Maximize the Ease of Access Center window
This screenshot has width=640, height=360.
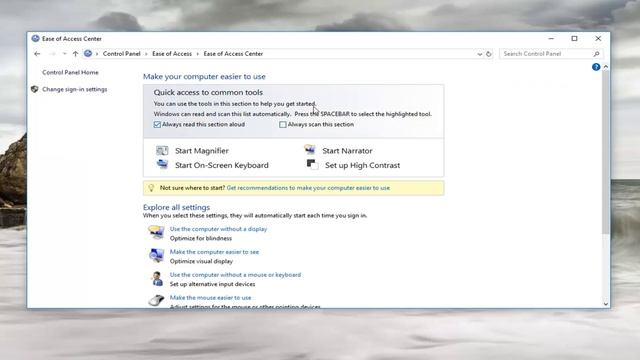(574, 38)
